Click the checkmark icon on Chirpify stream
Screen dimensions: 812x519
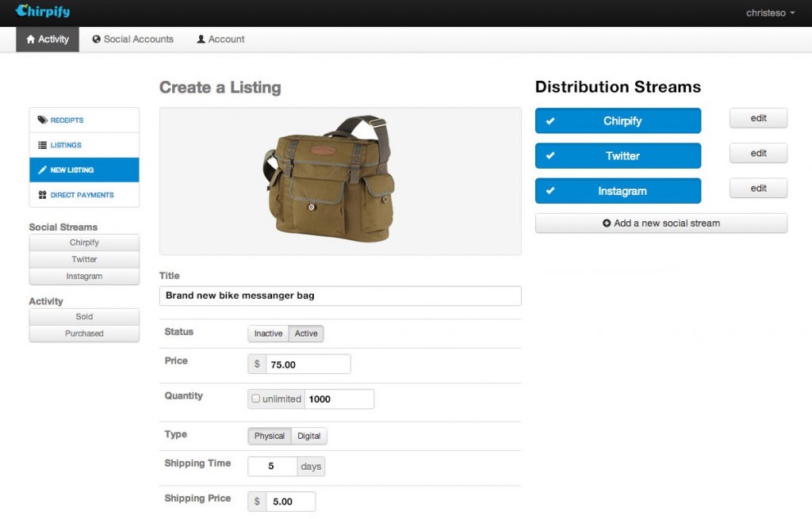pos(550,120)
